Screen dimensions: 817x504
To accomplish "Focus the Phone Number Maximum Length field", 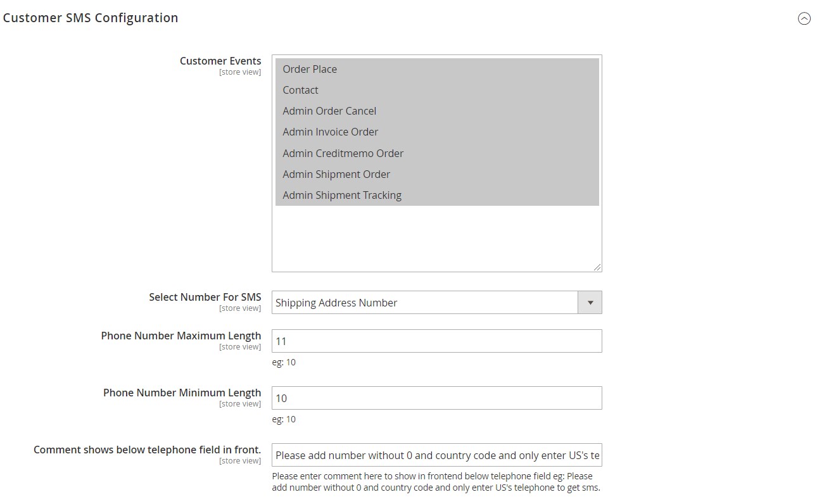I will pos(436,341).
